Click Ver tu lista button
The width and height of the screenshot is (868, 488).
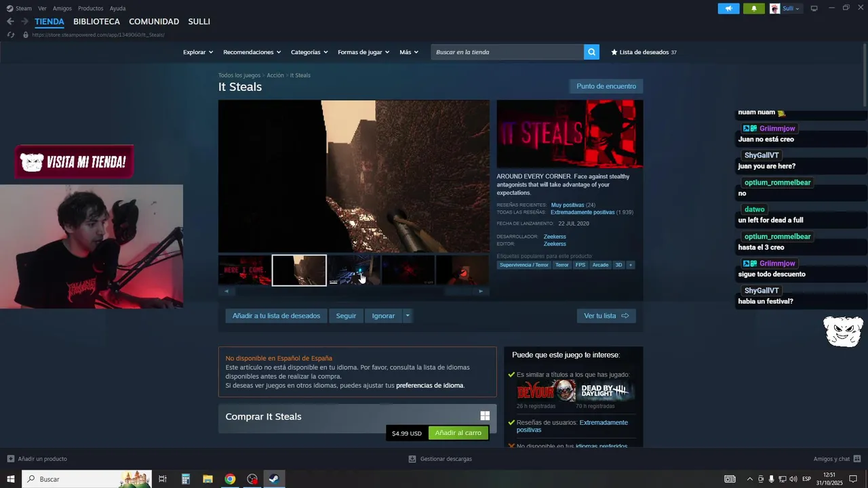point(606,316)
